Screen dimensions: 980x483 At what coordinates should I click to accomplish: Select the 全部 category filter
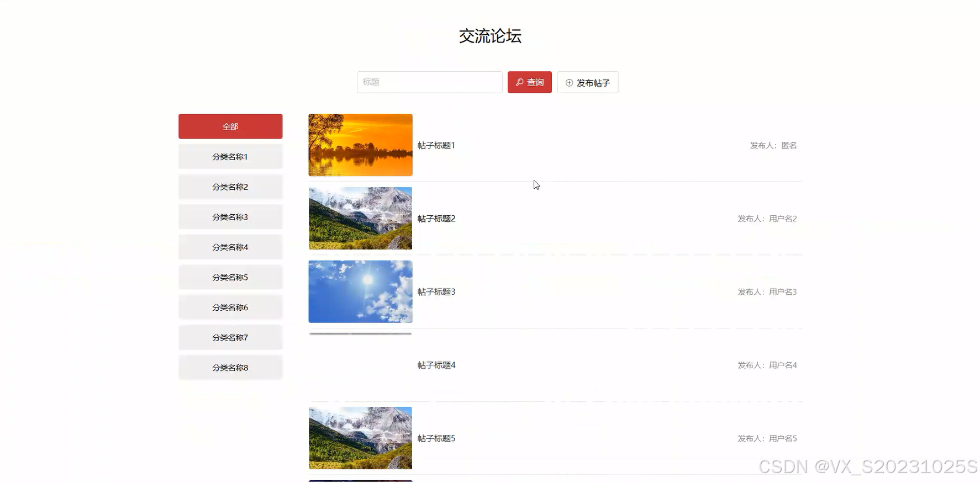[230, 126]
